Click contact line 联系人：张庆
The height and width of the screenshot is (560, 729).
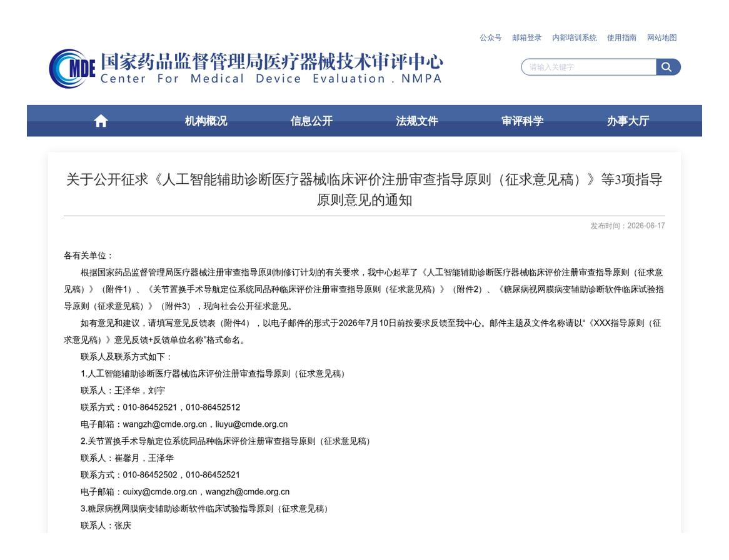coord(106,526)
